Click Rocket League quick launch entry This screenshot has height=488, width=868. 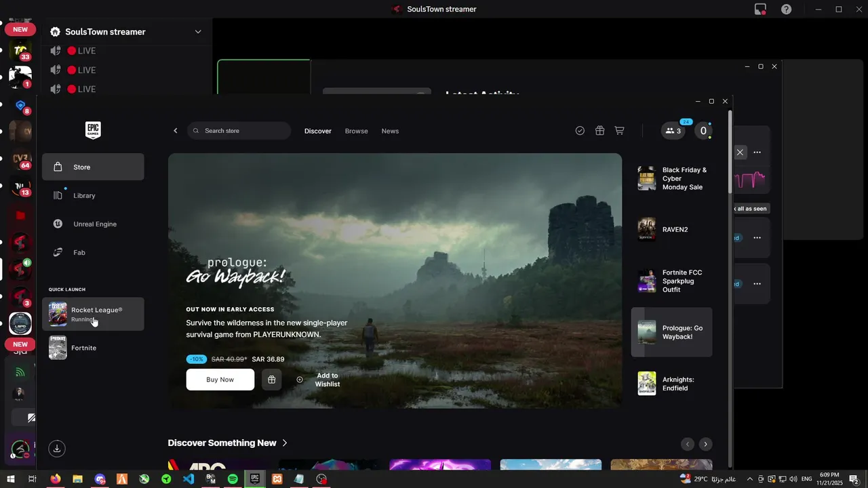click(x=93, y=314)
